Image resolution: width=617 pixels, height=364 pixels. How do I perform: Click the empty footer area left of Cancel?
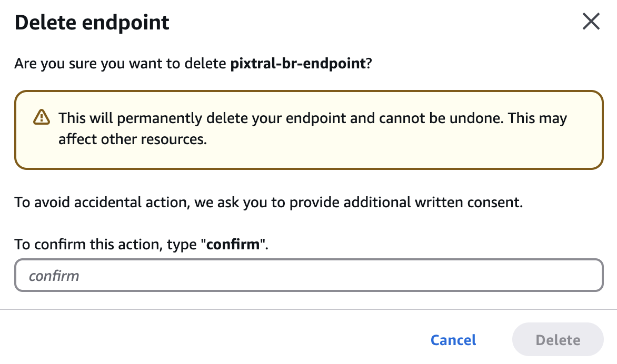tap(211, 340)
